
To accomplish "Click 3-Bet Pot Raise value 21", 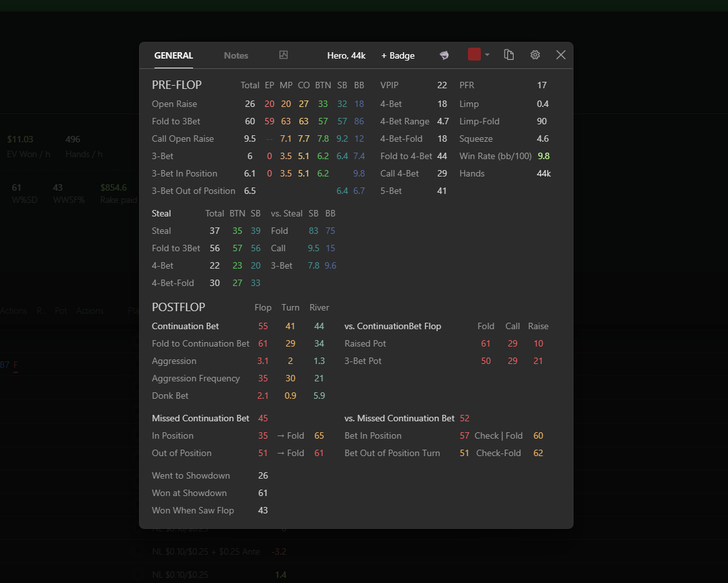I will [x=538, y=361].
